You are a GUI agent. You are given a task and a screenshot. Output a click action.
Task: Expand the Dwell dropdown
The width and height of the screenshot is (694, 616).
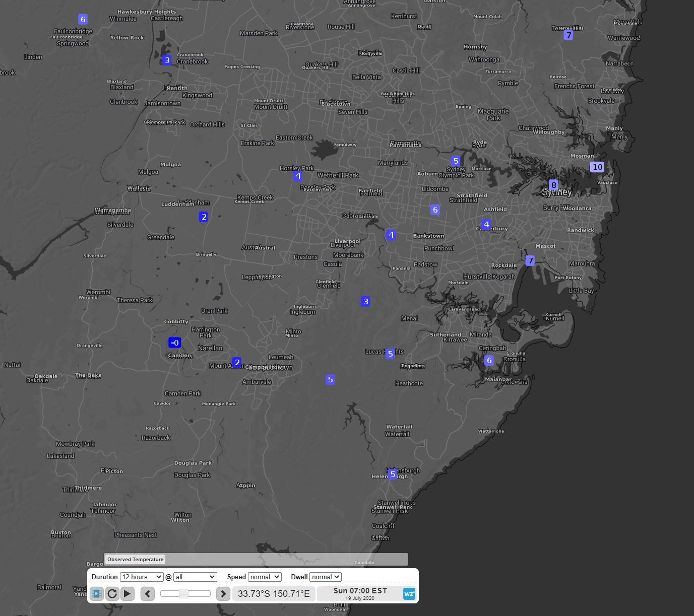tap(325, 577)
